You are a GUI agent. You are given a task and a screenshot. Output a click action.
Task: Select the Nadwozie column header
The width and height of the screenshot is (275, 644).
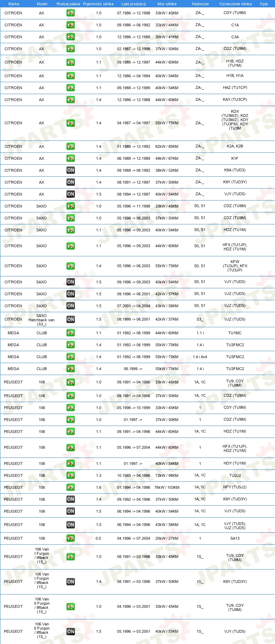[200, 4]
